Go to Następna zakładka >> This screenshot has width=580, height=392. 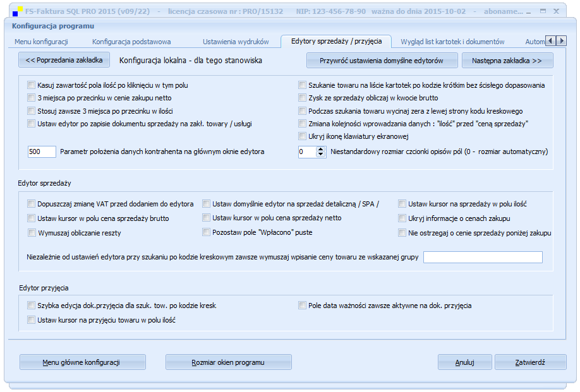coord(507,61)
